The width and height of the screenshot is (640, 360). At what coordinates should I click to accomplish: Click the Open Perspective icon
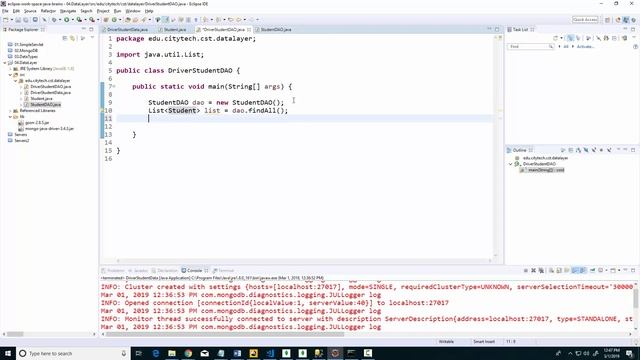607,20
